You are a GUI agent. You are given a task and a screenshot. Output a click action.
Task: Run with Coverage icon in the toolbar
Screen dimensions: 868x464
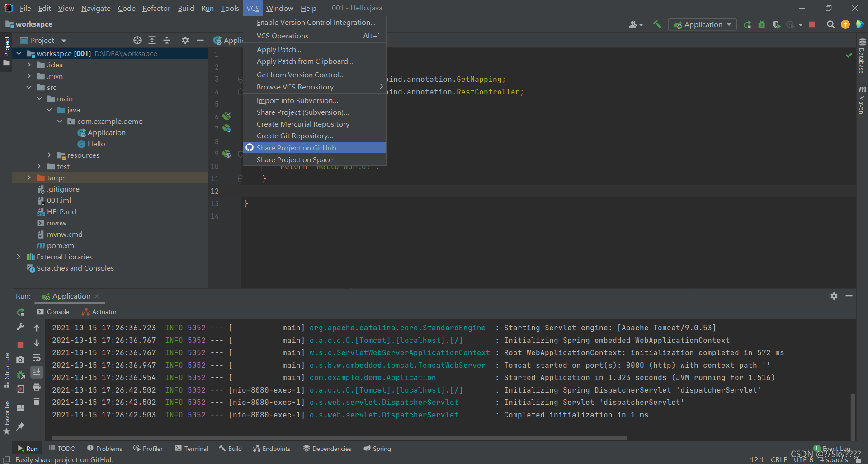[x=776, y=25]
